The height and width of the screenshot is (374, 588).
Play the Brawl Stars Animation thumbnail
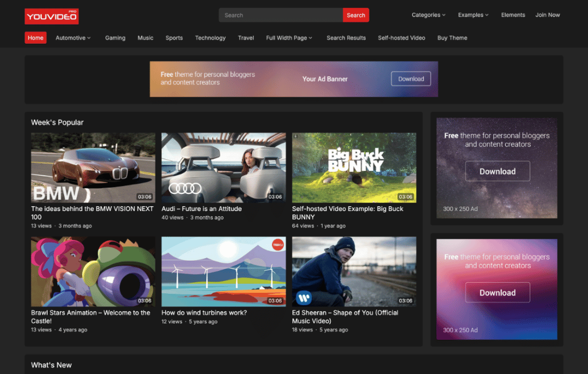[93, 272]
